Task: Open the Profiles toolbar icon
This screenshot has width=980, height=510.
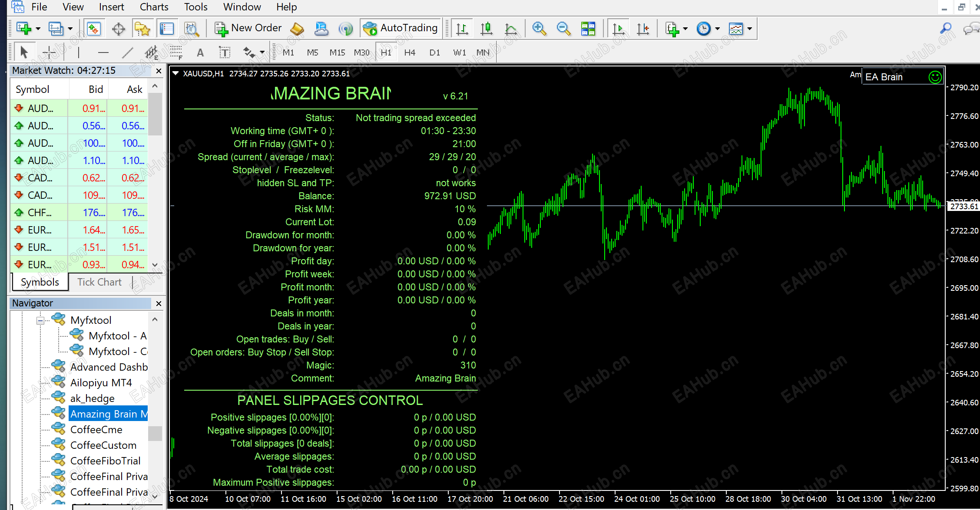Action: [56, 29]
